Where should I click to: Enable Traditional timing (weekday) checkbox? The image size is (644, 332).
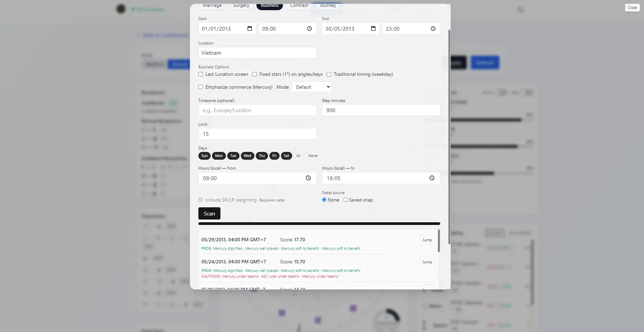click(329, 74)
